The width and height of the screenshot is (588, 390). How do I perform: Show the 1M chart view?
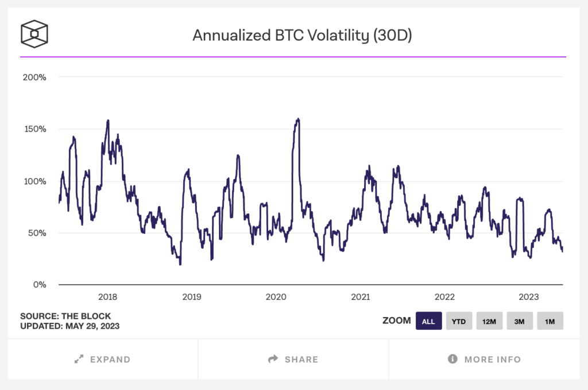pyautogui.click(x=550, y=321)
